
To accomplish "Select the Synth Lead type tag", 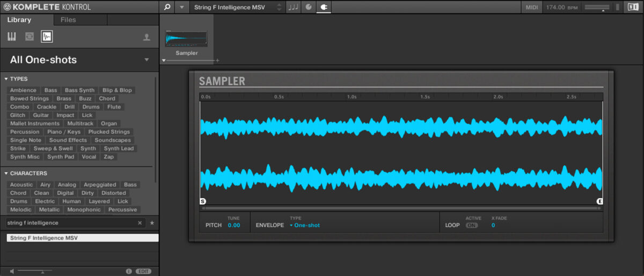I will tap(119, 149).
